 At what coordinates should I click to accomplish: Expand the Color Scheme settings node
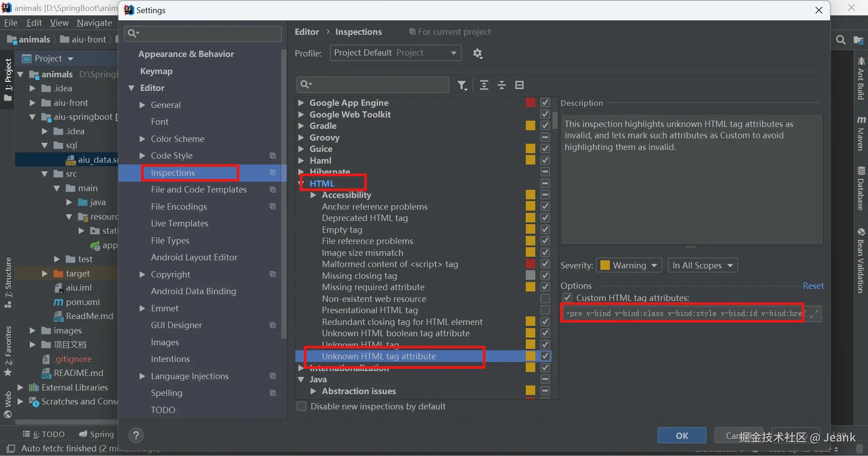pyautogui.click(x=142, y=139)
